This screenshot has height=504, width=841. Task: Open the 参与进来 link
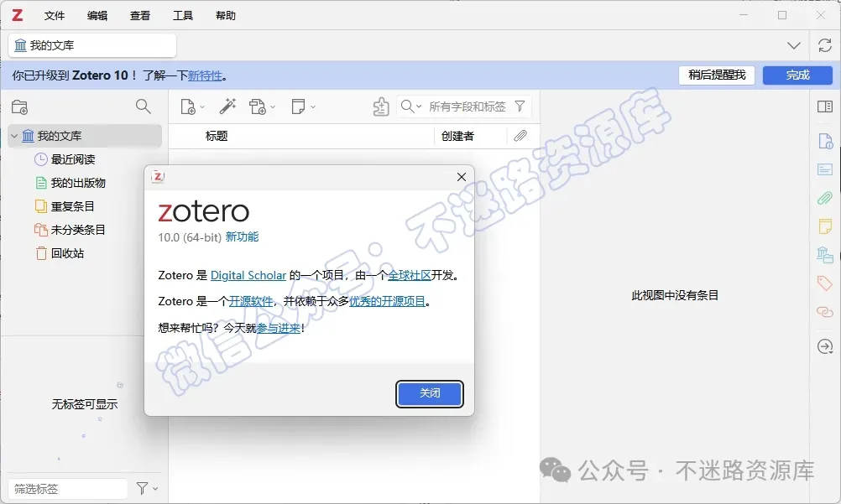coord(279,328)
